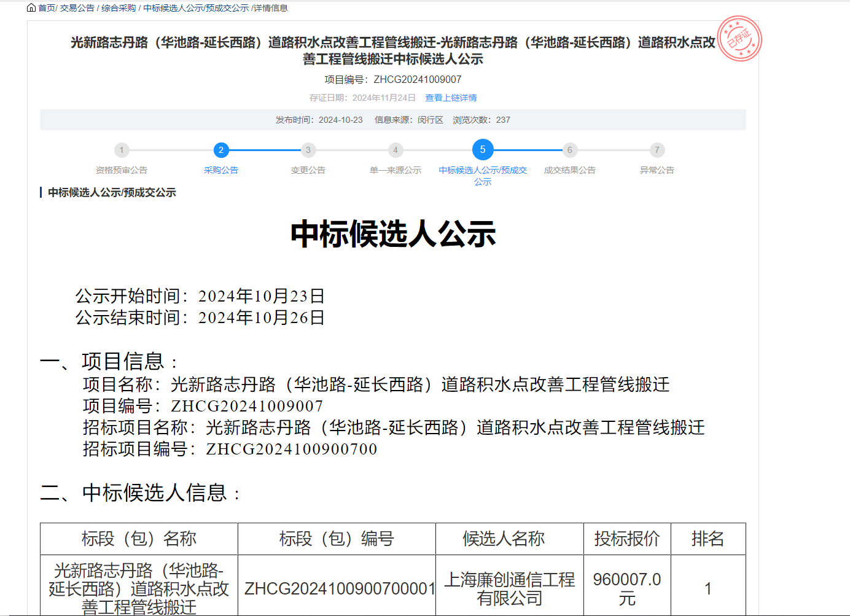This screenshot has width=850, height=616.
Task: Switch to the 采购公告 stage label
Action: pos(221,170)
